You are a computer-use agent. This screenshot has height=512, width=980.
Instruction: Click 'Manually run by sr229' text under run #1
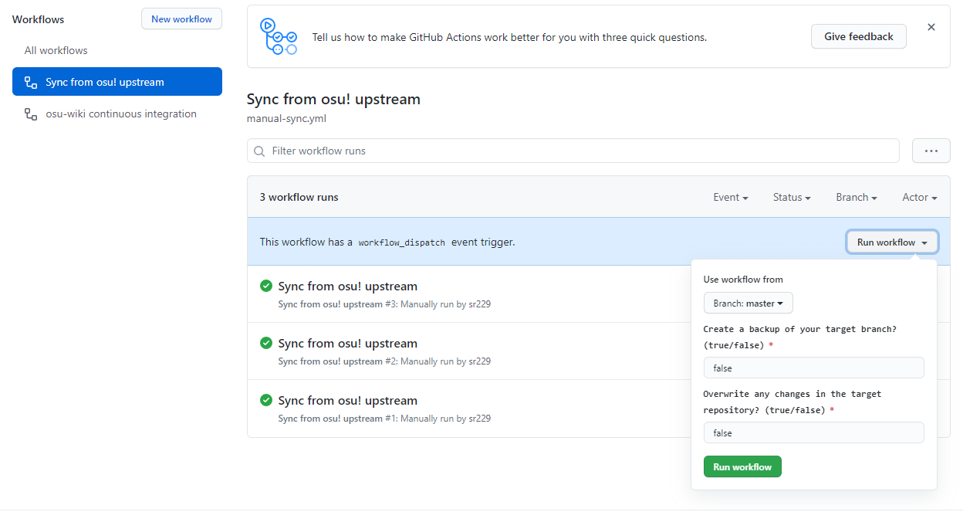[445, 419]
